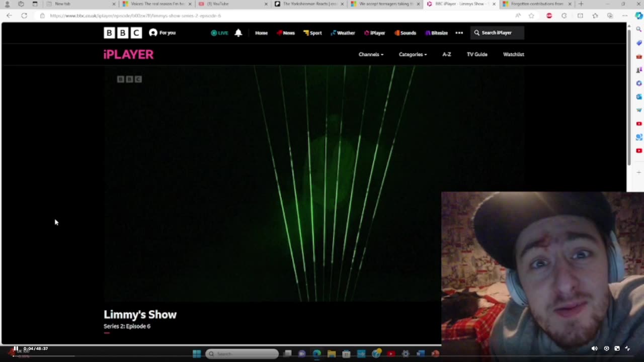The image size is (644, 362).
Task: Open the Collections icon
Action: pos(610,16)
